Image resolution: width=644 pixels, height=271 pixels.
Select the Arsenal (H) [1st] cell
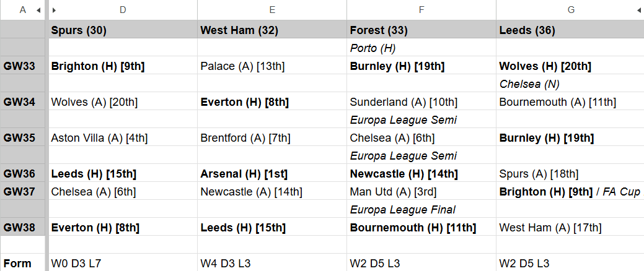[272, 174]
